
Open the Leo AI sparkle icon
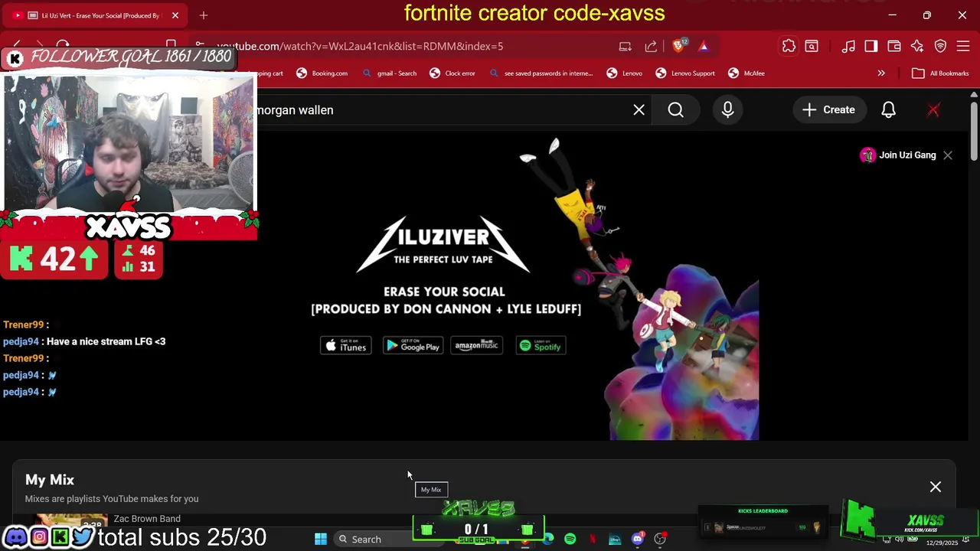[x=917, y=46]
